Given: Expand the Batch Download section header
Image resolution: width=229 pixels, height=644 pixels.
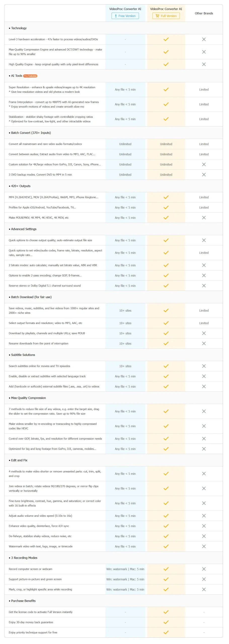Looking at the screenshot, I should pyautogui.click(x=30, y=297).
